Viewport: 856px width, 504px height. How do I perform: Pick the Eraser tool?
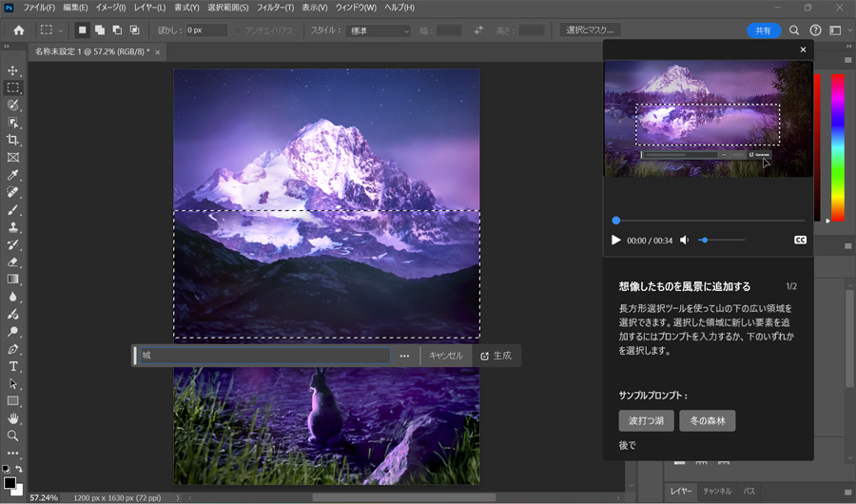click(12, 262)
